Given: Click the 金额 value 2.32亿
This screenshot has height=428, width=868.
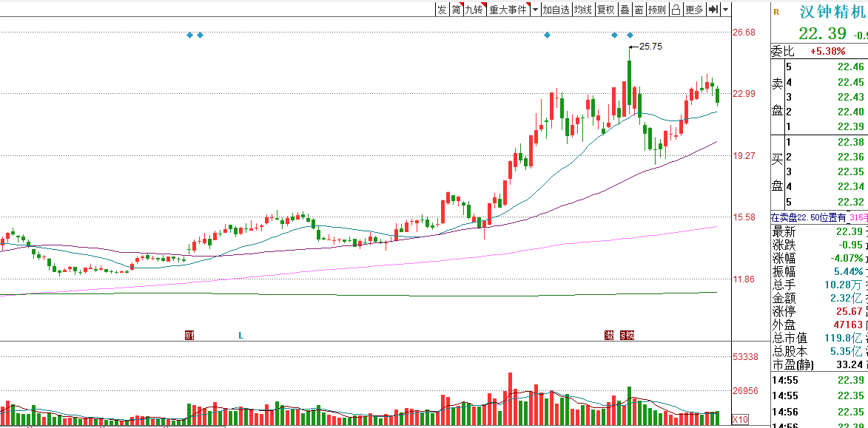Looking at the screenshot, I should pyautogui.click(x=847, y=299).
